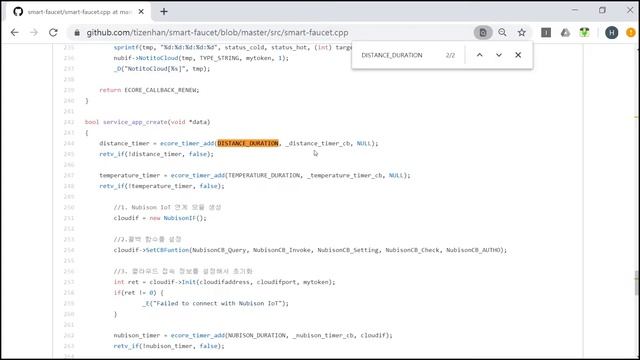Image resolution: width=640 pixels, height=360 pixels.
Task: Click line number 257
Action: click(69, 282)
